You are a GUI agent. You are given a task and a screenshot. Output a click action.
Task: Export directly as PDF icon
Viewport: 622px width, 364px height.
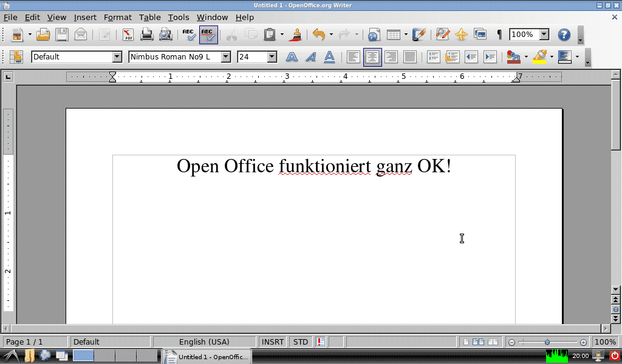[x=128, y=35]
